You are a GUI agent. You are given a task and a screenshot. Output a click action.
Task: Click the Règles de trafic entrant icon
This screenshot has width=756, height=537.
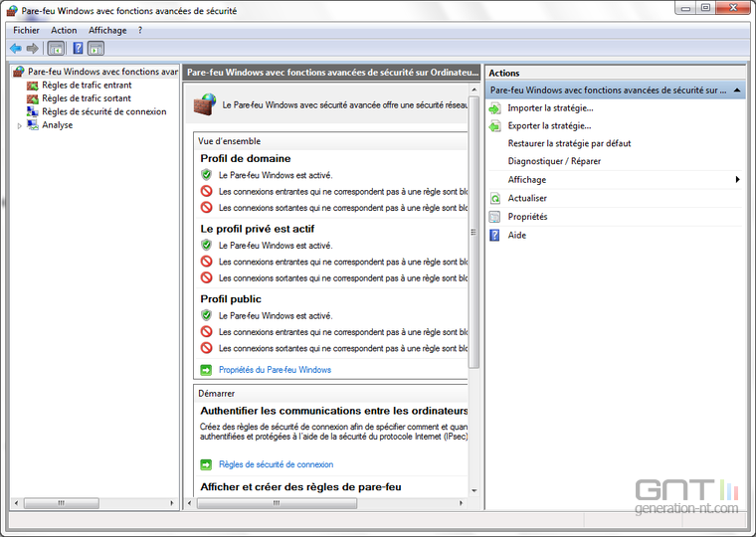click(32, 86)
